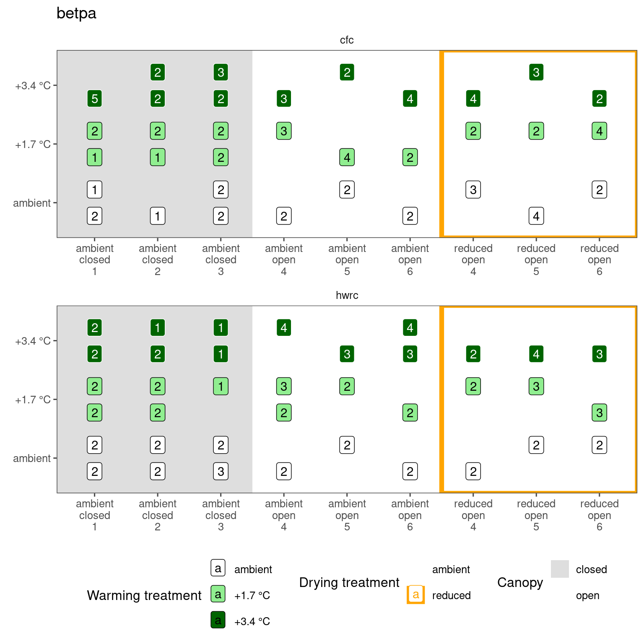Click the Drying treatment legend title

coord(349,582)
